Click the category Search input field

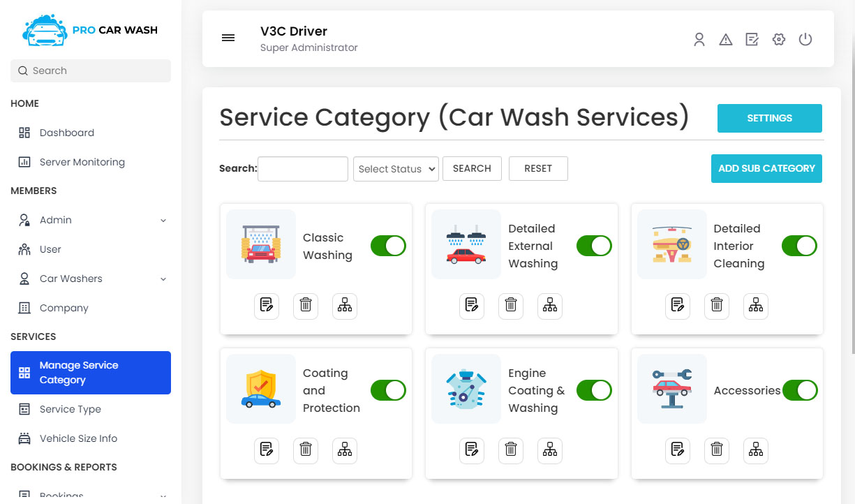(303, 169)
